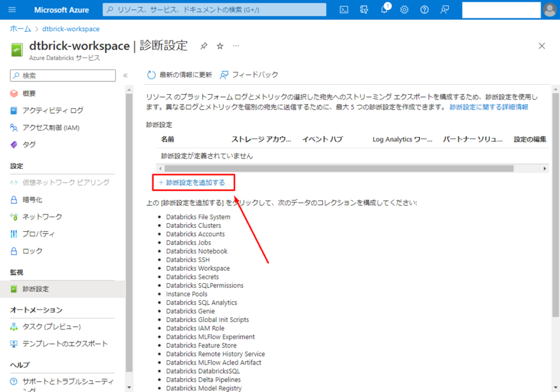Select アクセス制御 (IAM) menu item

click(51, 127)
